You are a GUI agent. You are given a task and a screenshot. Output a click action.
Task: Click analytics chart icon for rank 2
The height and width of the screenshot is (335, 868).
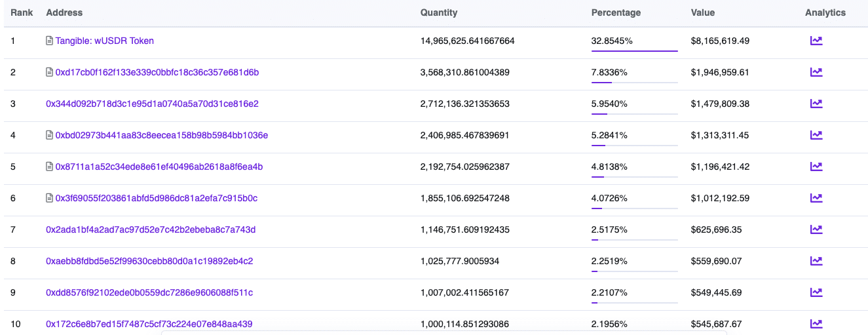pyautogui.click(x=816, y=72)
